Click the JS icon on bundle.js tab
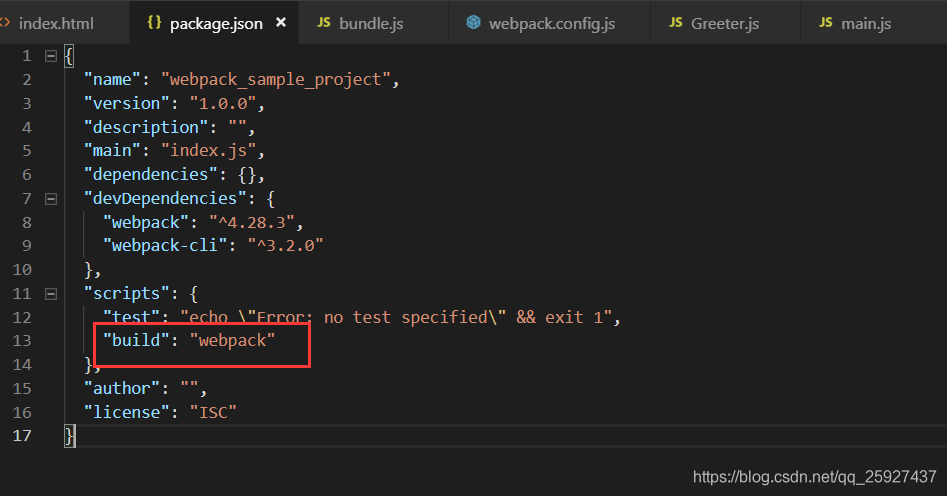The height and width of the screenshot is (496, 947). click(324, 23)
